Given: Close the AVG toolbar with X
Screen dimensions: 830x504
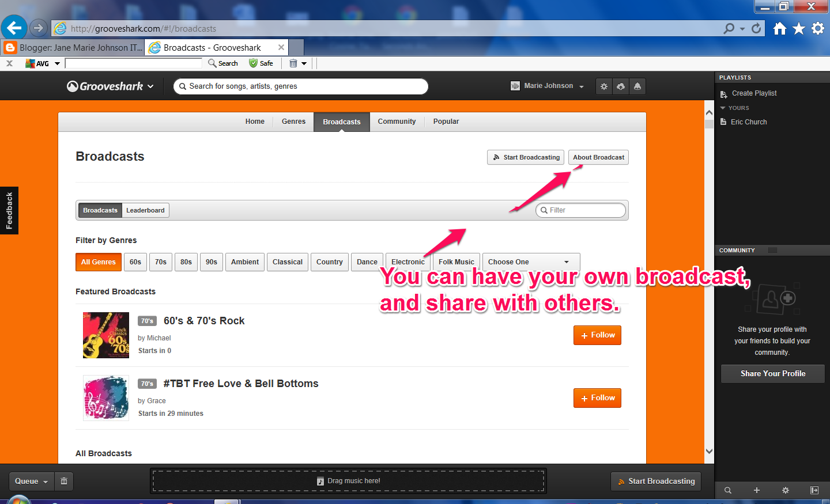Looking at the screenshot, I should tap(9, 63).
